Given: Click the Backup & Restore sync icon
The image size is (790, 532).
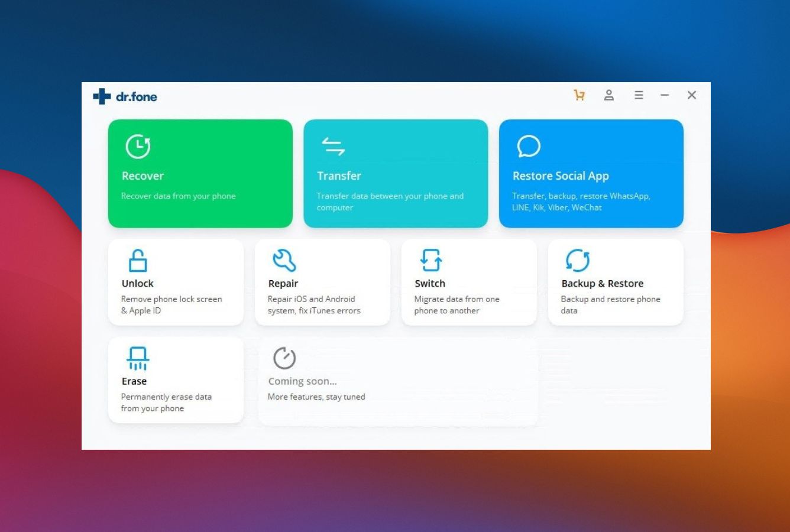Looking at the screenshot, I should pos(578,260).
